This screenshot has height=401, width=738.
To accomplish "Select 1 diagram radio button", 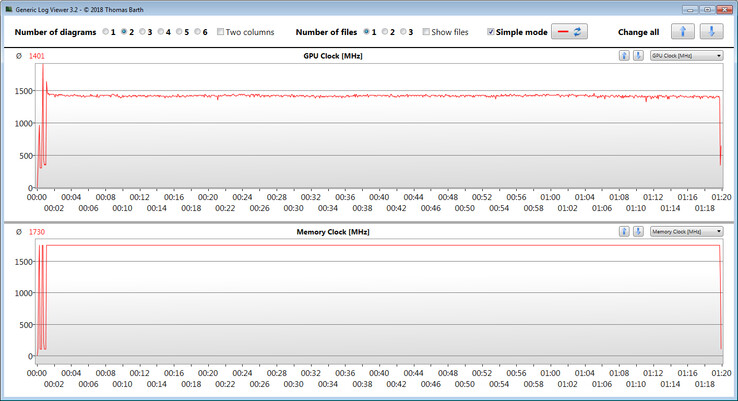I will (x=105, y=32).
